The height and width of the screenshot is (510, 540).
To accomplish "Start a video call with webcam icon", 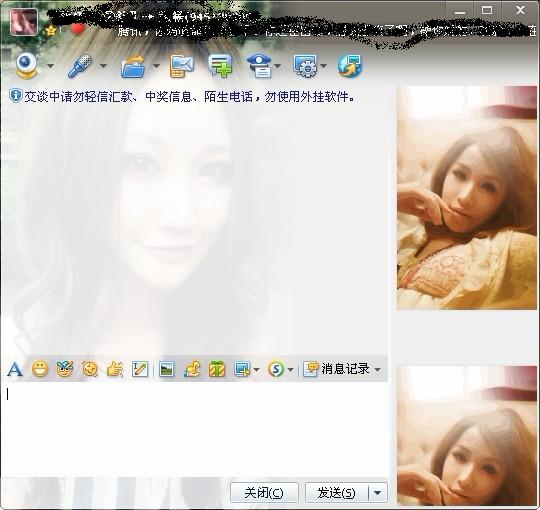I will pyautogui.click(x=27, y=65).
